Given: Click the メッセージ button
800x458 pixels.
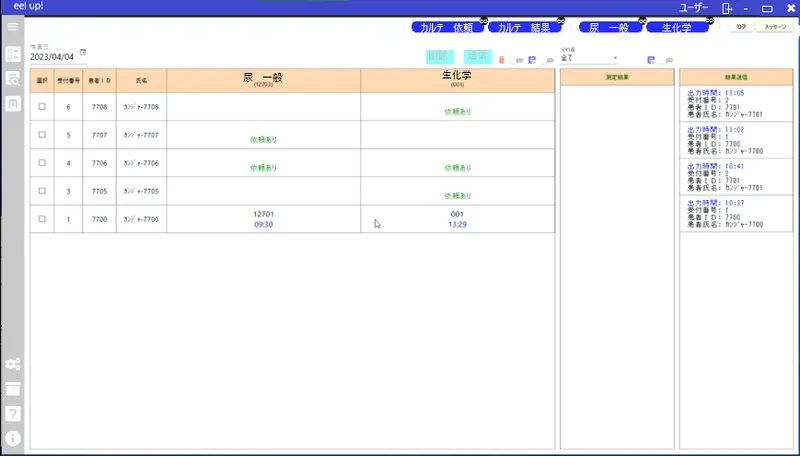Looking at the screenshot, I should click(773, 28).
